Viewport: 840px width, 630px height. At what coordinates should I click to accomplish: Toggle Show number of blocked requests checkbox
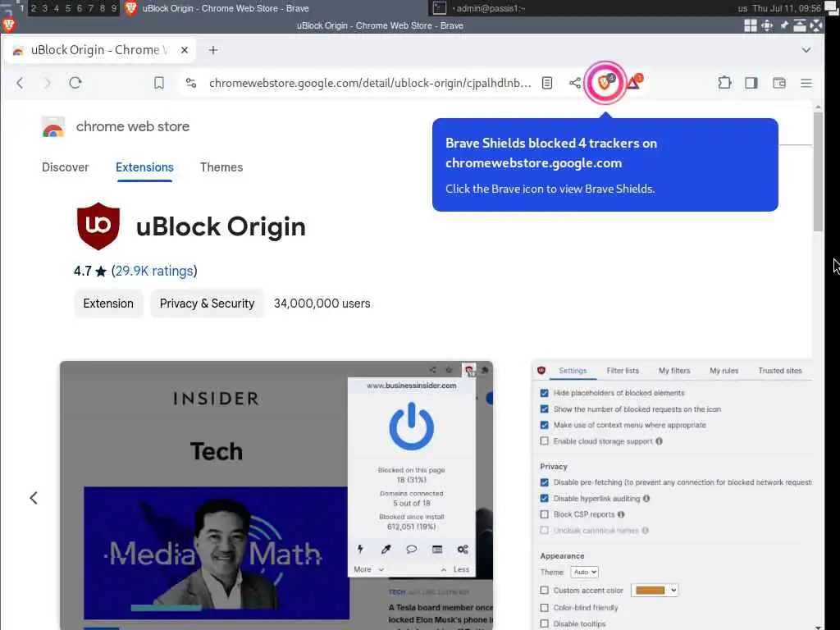545,409
